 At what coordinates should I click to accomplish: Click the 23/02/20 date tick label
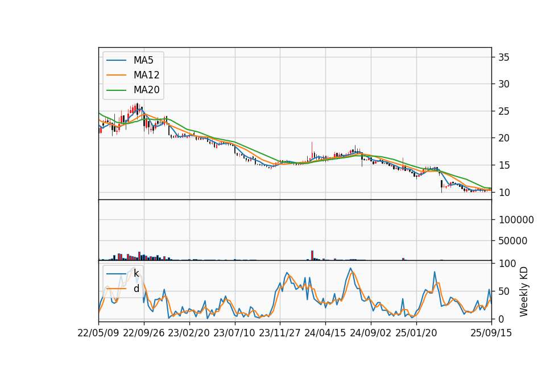point(189,333)
